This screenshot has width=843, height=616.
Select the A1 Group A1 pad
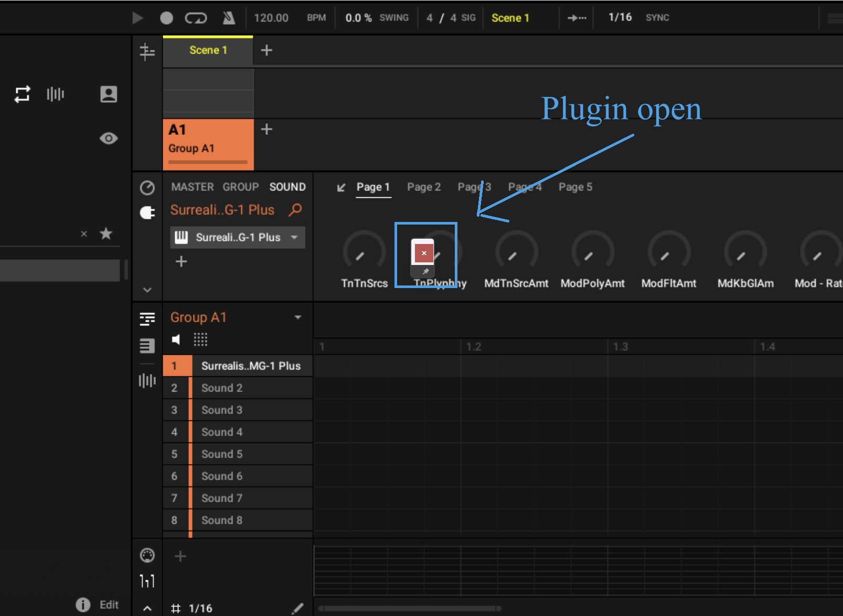(208, 144)
